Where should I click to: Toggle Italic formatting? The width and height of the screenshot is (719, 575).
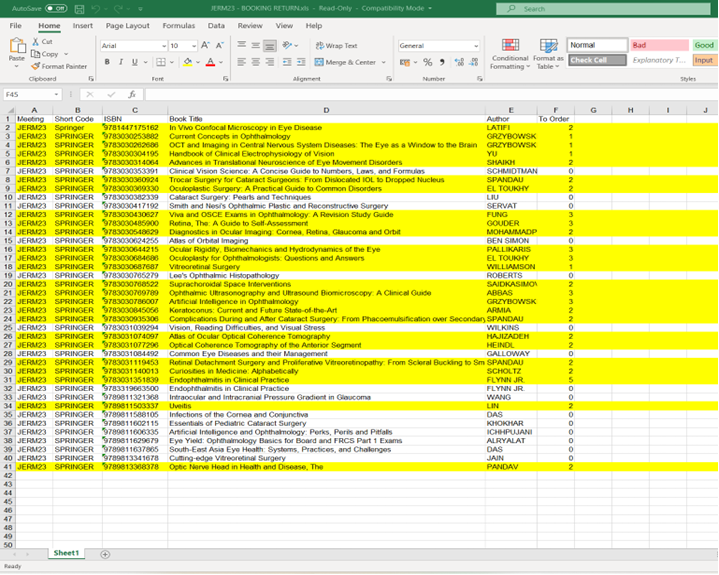(x=121, y=62)
